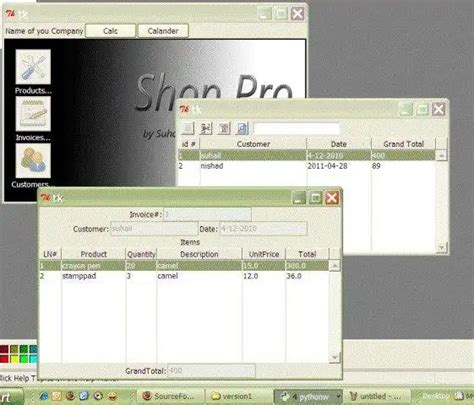Switch to untitled taskbar button

(377, 396)
